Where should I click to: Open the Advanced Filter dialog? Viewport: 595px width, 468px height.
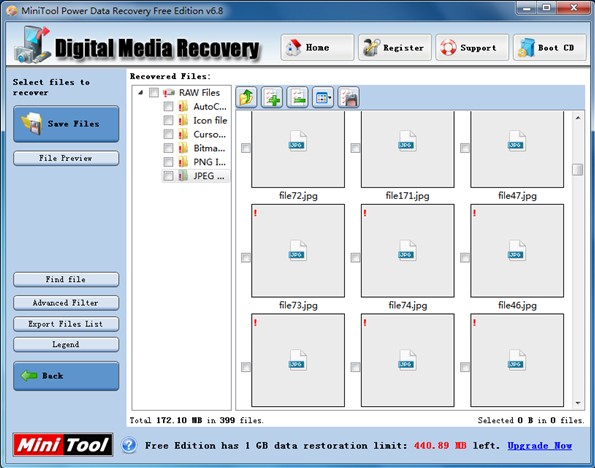click(x=66, y=303)
